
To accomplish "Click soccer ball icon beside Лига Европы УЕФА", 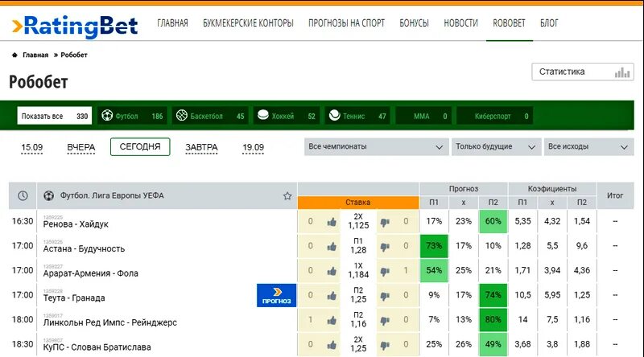I will (x=49, y=195).
